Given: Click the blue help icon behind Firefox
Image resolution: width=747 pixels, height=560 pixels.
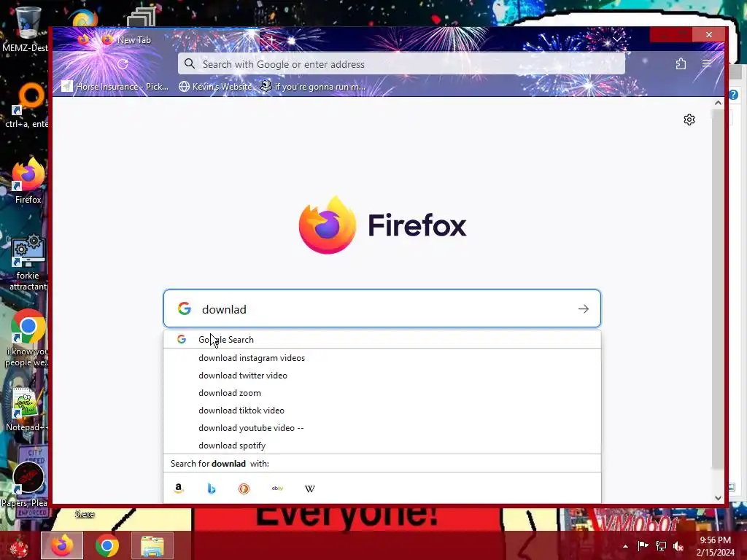Looking at the screenshot, I should click(734, 95).
